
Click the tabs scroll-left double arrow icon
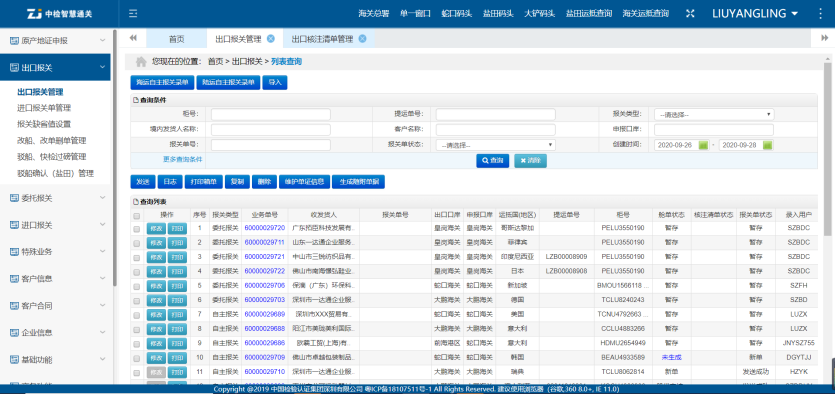point(133,38)
